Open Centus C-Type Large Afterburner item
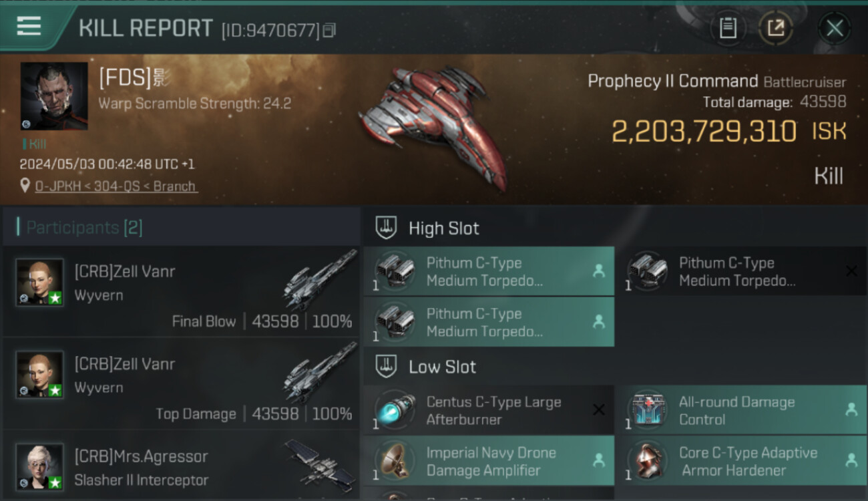 pyautogui.click(x=489, y=410)
